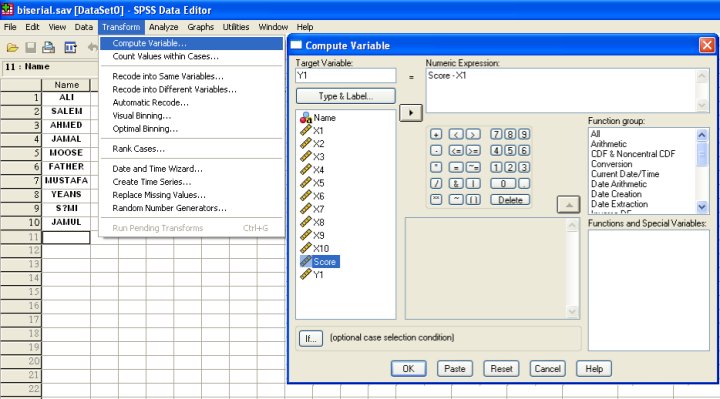Screen dimensions: 720x399
Task: Select the Name string variable
Action: click(318, 118)
